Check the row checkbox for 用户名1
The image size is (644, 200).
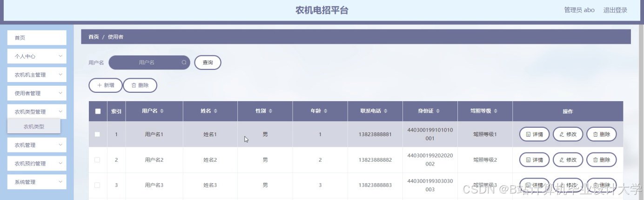[97, 134]
